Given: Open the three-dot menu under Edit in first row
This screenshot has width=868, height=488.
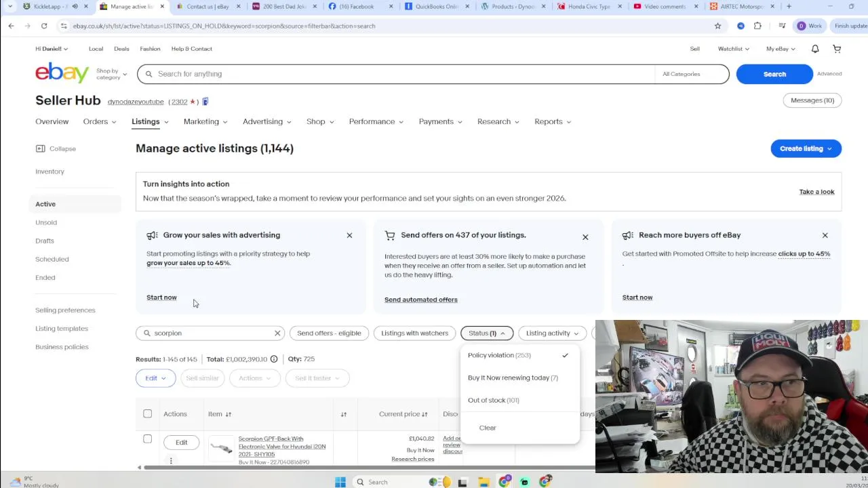Looking at the screenshot, I should [171, 461].
